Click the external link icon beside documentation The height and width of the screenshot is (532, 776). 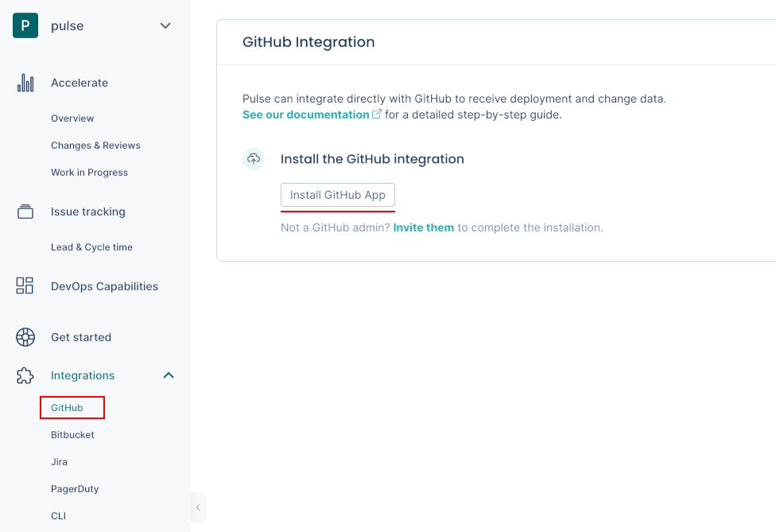click(x=378, y=114)
